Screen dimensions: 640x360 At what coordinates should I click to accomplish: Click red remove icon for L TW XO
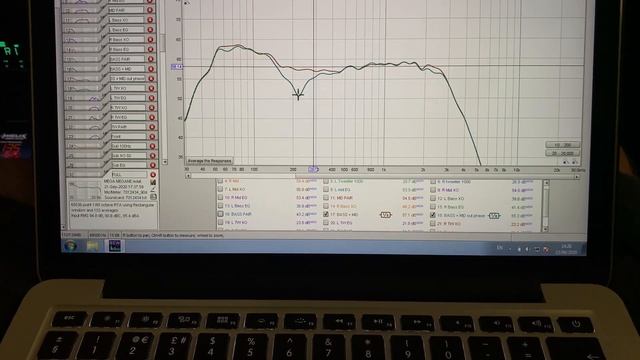pyautogui.click(x=151, y=88)
